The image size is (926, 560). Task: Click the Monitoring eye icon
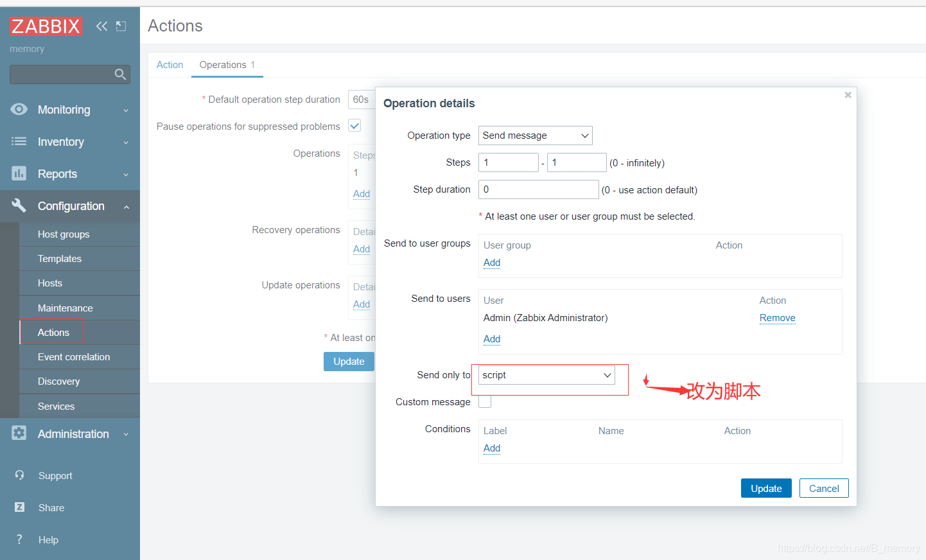click(x=19, y=109)
